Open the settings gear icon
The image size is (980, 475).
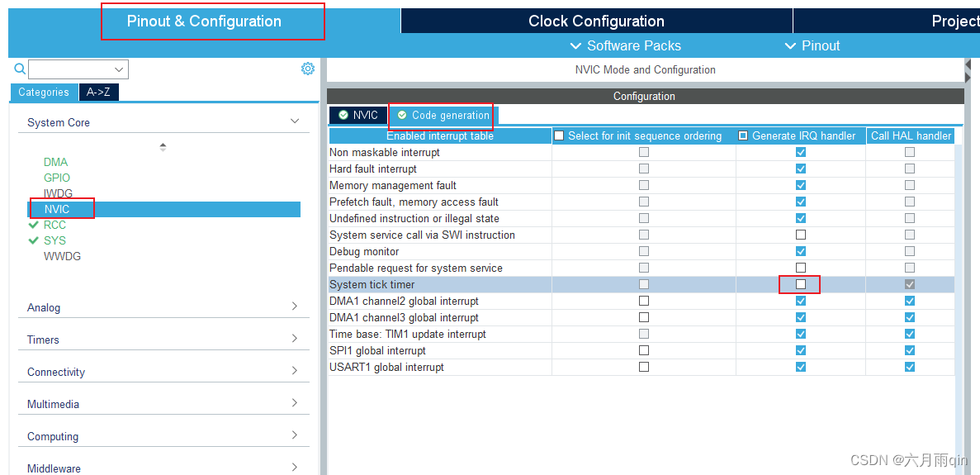pos(308,69)
